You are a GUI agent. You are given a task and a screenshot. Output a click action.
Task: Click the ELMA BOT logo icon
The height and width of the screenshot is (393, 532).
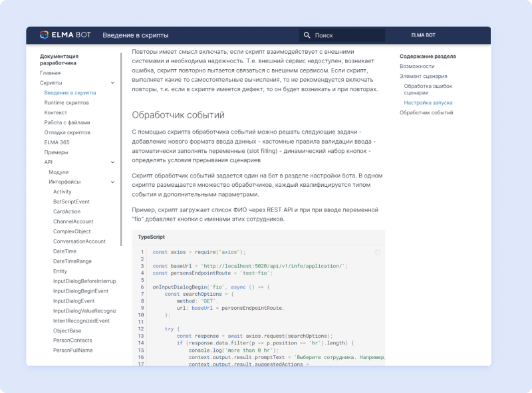pos(45,35)
